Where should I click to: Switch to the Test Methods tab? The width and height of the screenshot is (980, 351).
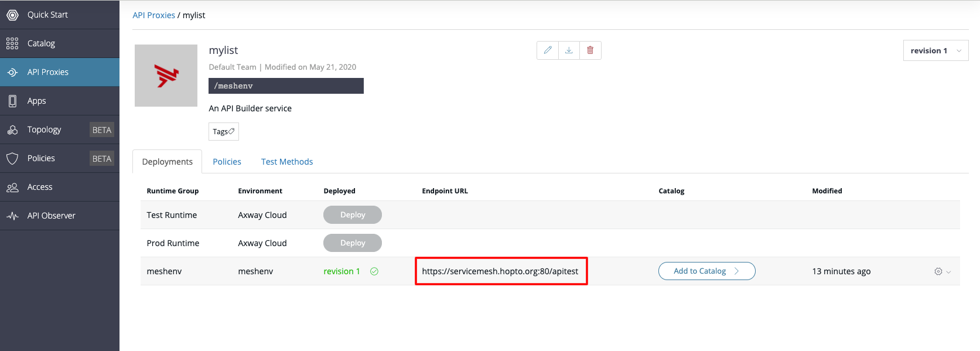287,162
